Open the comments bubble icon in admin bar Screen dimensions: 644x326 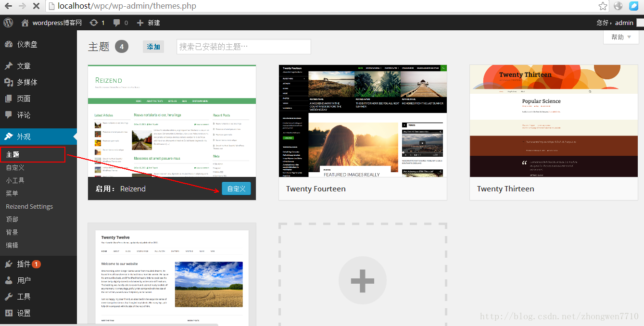point(116,23)
